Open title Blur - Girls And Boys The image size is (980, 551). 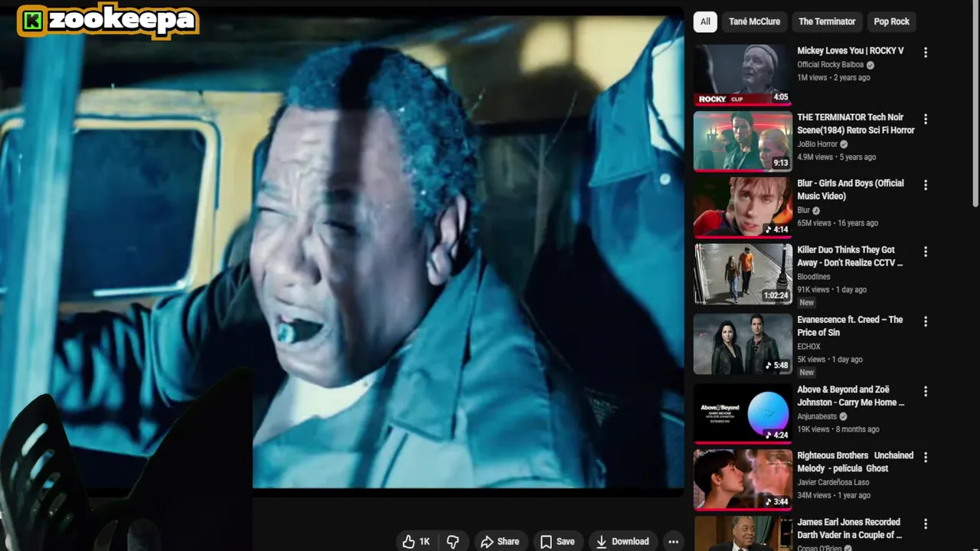[x=851, y=190]
